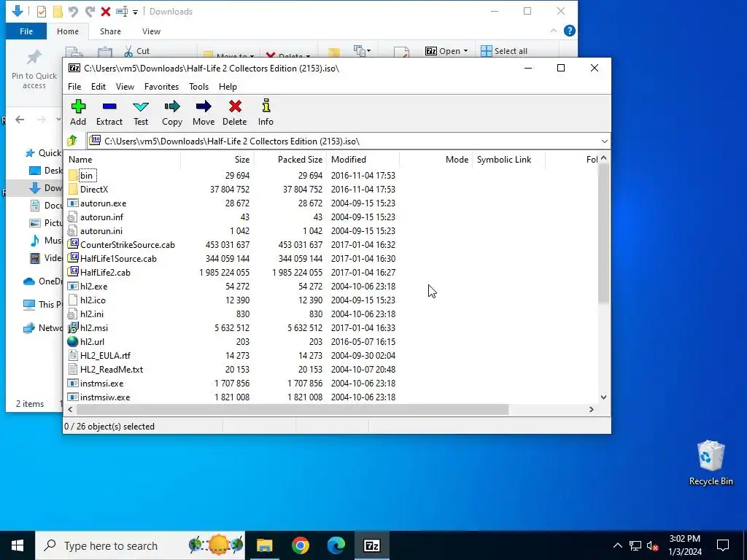Open File Explorer from the taskbar
This screenshot has width=747, height=560.
264,545
